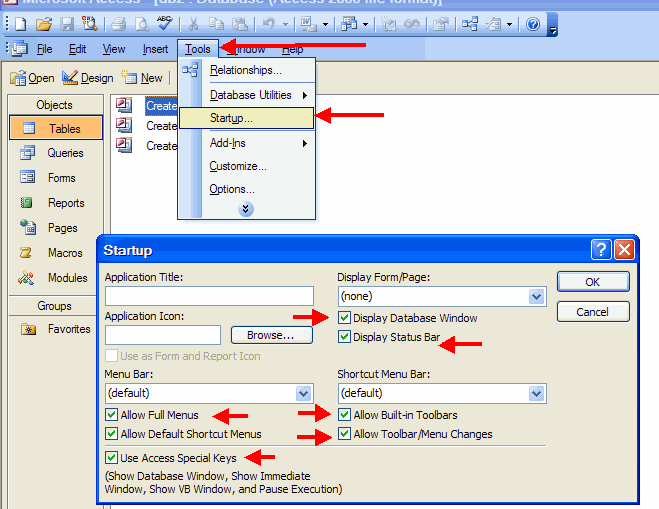Click the blue Help question-mark toolbar icon

tap(533, 24)
